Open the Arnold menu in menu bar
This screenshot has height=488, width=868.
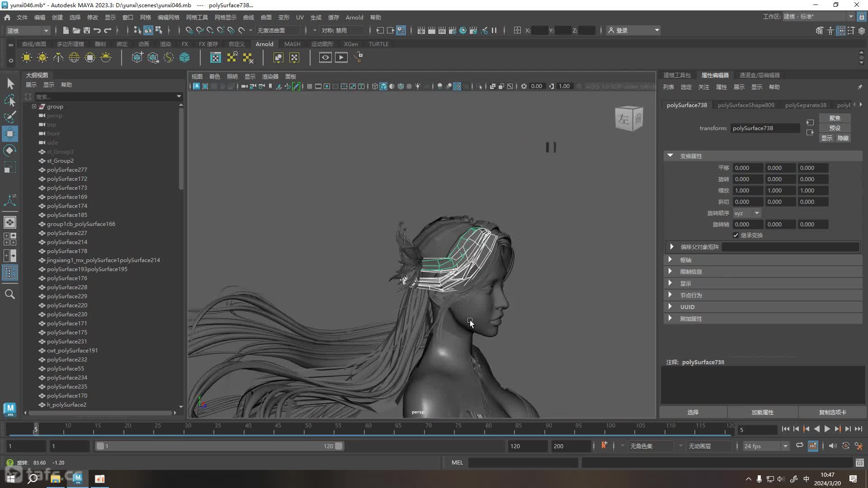click(x=354, y=17)
